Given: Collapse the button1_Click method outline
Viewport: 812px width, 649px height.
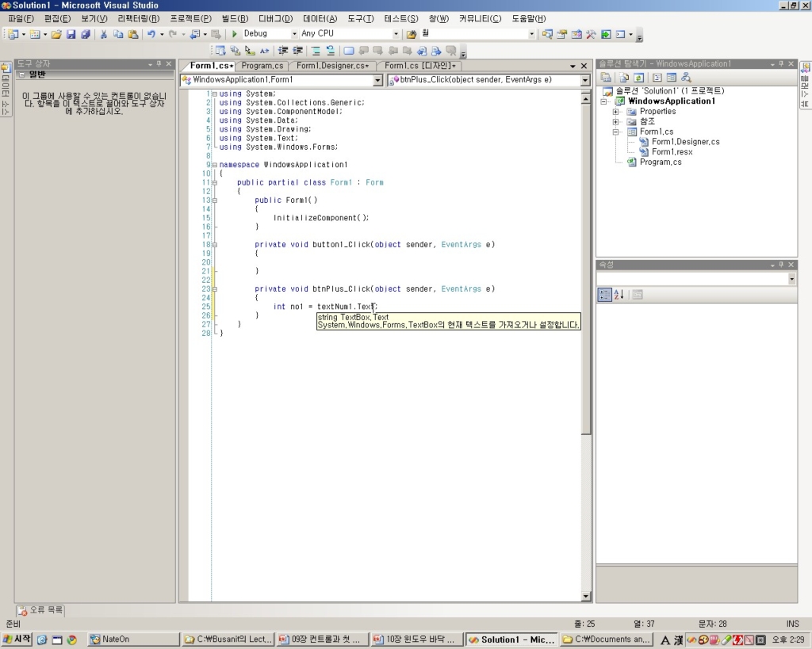Looking at the screenshot, I should [x=214, y=245].
